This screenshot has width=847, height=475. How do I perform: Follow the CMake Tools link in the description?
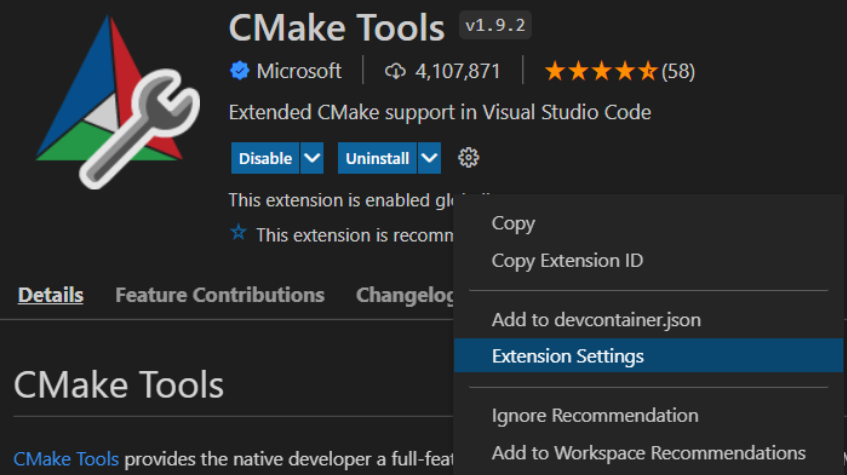66,459
